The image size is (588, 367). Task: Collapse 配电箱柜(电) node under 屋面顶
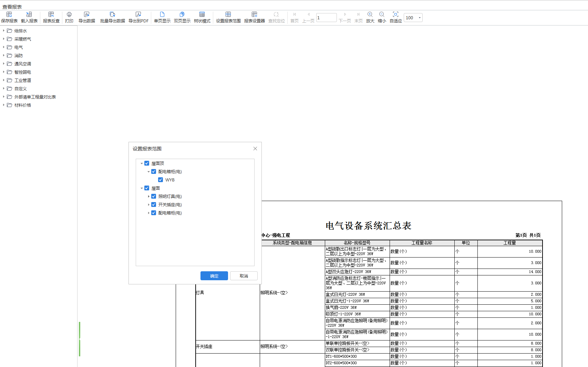(x=148, y=172)
